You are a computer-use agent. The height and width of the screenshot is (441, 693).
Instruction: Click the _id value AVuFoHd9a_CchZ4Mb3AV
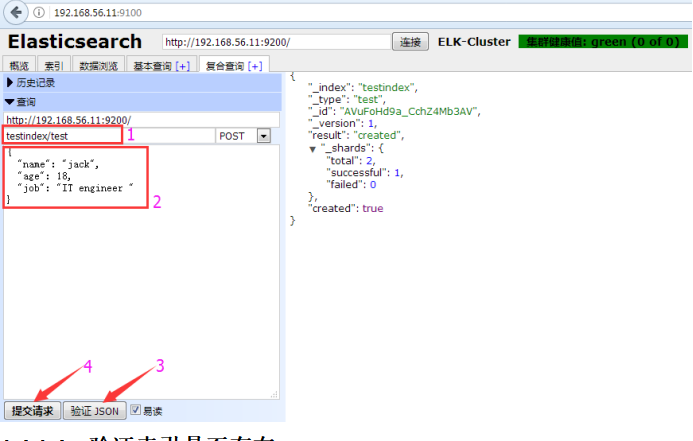[x=409, y=111]
